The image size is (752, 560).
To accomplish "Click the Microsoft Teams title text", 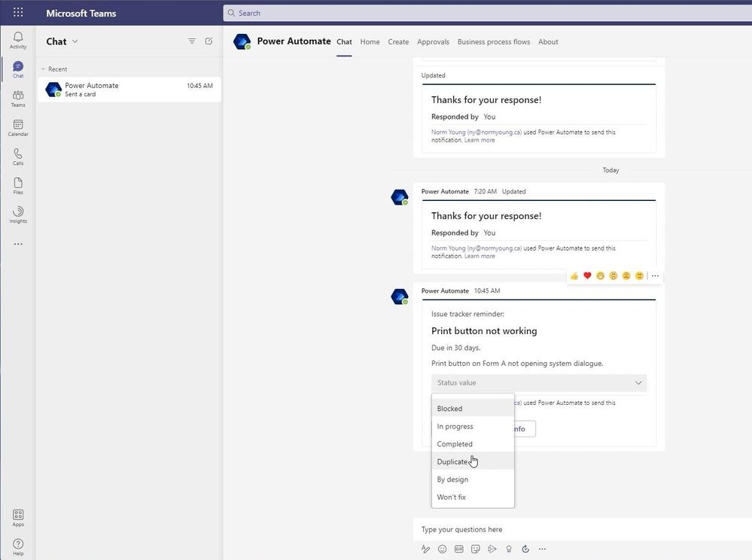I will [81, 14].
